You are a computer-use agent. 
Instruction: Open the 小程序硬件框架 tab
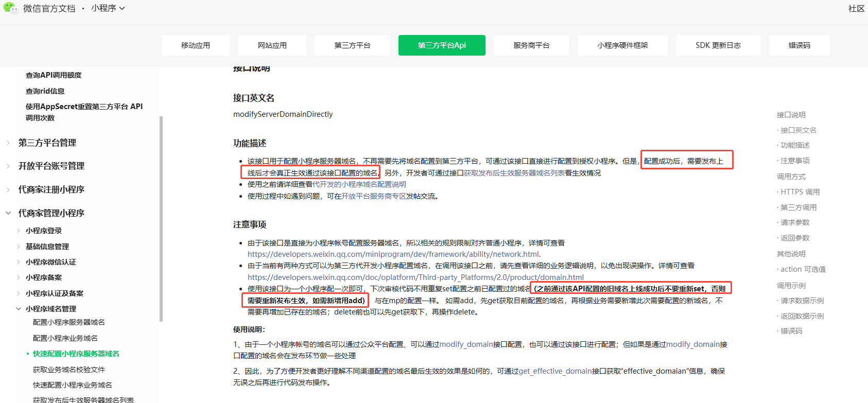click(622, 45)
